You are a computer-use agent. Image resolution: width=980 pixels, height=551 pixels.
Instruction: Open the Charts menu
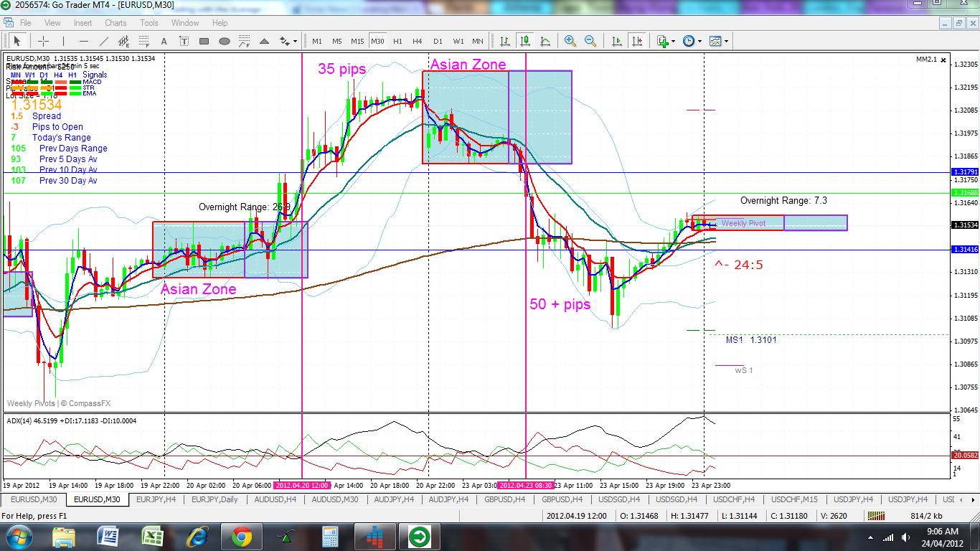115,22
